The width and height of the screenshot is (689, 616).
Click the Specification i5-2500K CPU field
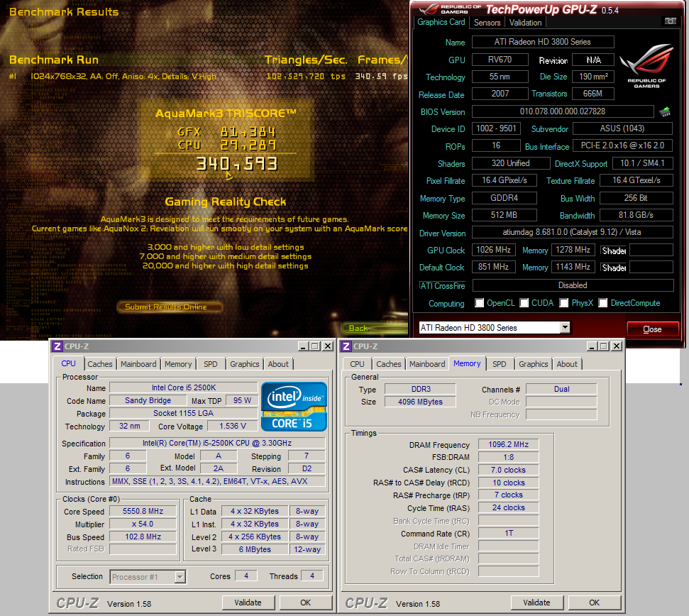pos(217,443)
